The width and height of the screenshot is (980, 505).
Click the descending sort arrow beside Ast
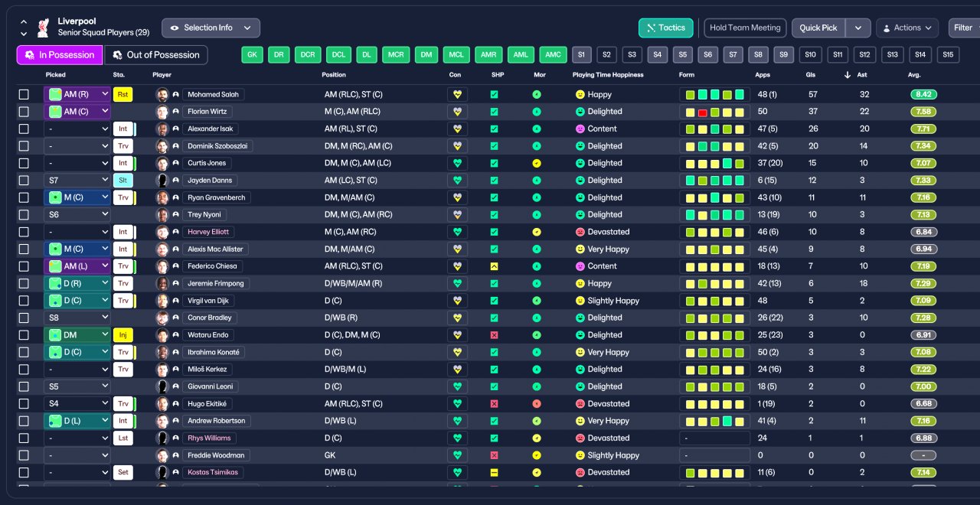848,75
